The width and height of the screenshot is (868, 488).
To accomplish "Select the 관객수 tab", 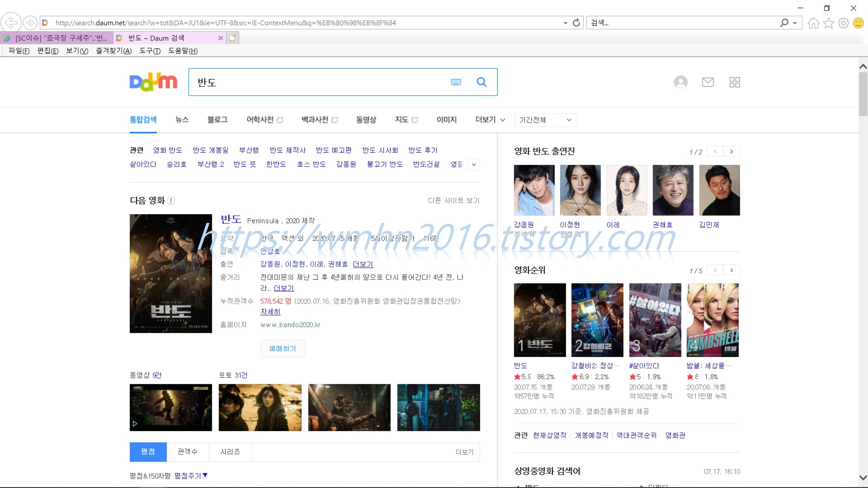I will pos(187,452).
